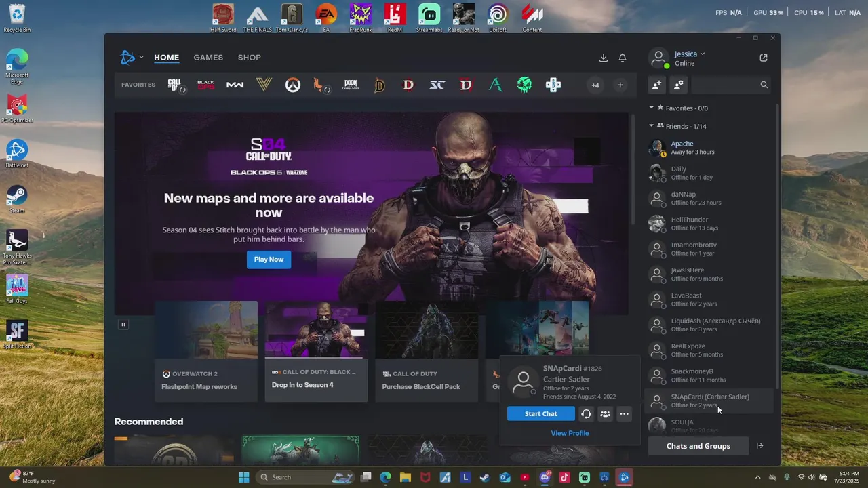Show the +4 more favorite games
868x488 pixels.
coord(595,85)
